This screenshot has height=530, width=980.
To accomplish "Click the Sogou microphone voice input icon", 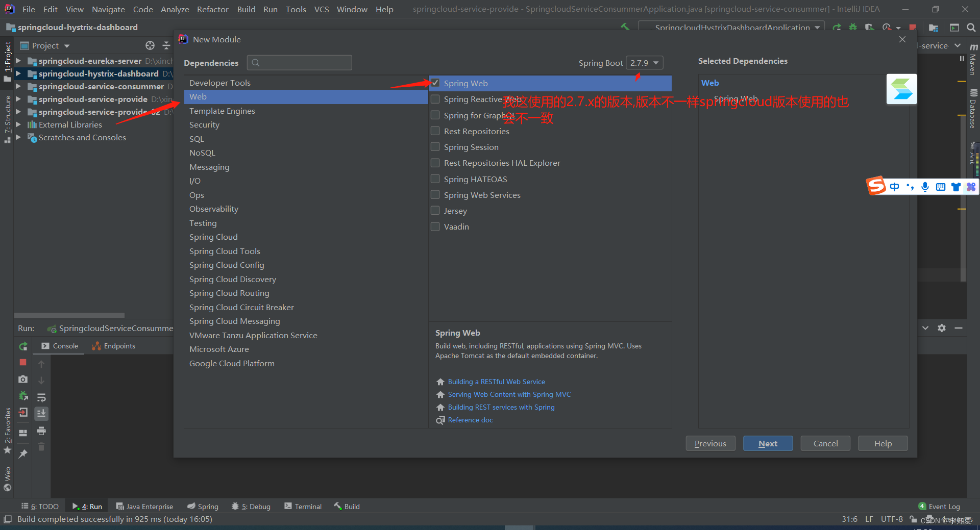I will [x=925, y=187].
